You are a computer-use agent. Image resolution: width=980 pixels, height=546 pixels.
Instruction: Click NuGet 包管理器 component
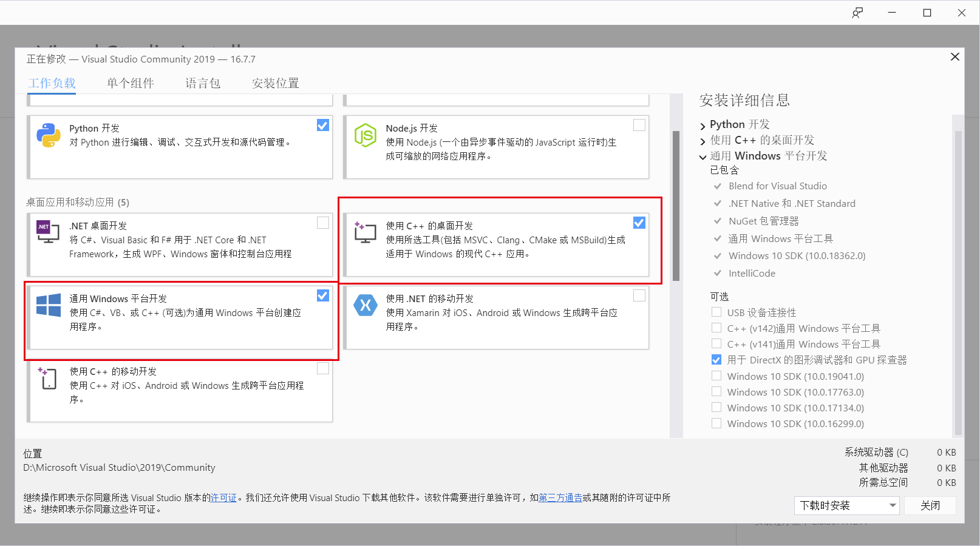click(x=764, y=221)
